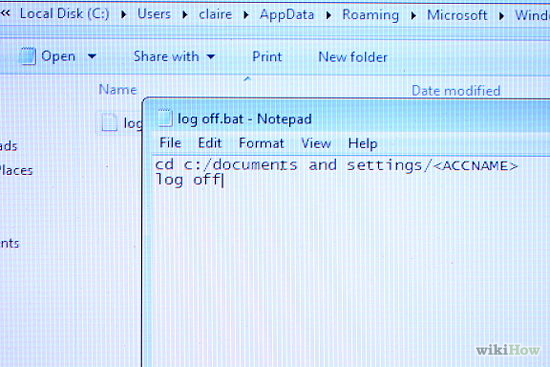The height and width of the screenshot is (367, 550).
Task: Sort by the Name column header
Action: click(x=118, y=90)
